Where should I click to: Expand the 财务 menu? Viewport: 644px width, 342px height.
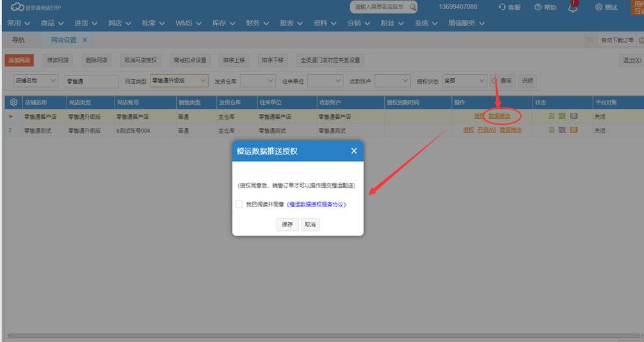pyautogui.click(x=257, y=23)
